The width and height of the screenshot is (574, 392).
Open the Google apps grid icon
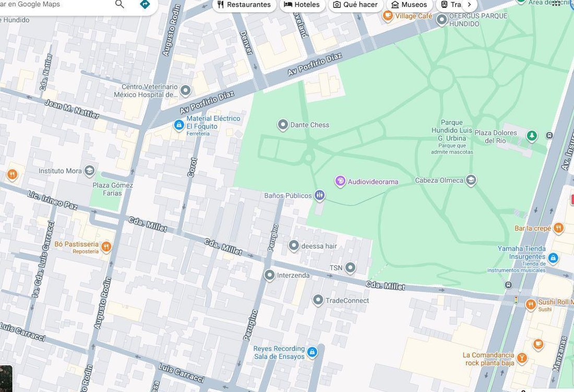tap(556, 3)
